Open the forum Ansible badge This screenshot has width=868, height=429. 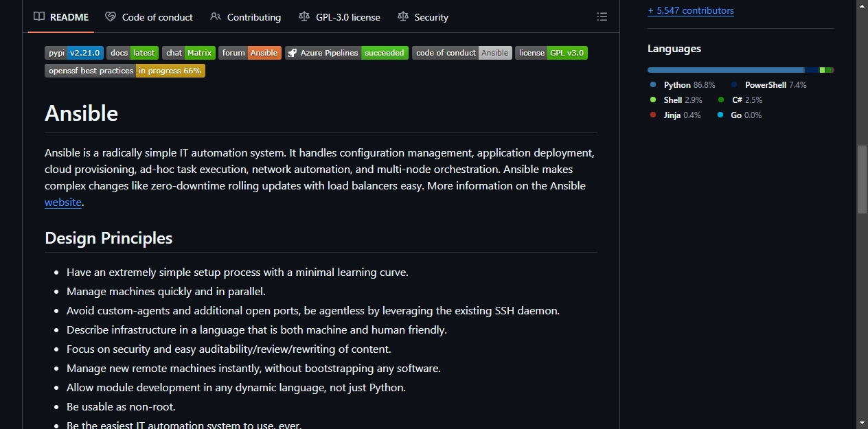coord(250,53)
